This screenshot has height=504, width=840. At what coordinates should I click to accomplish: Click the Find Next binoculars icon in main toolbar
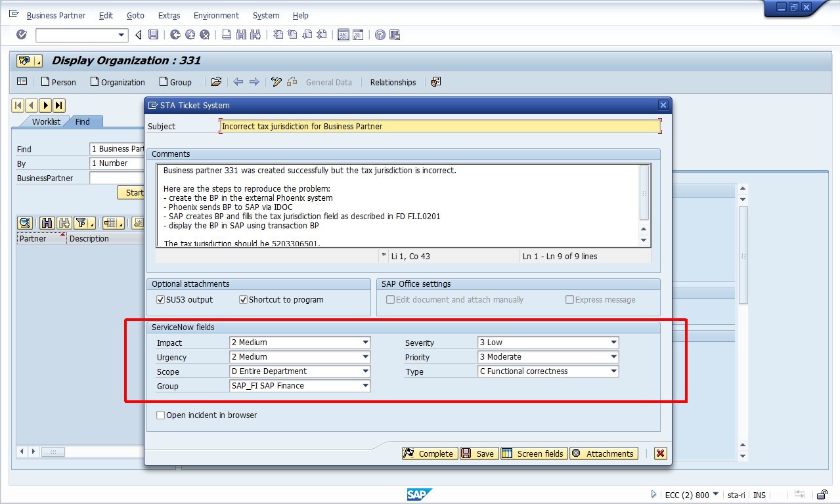[255, 35]
